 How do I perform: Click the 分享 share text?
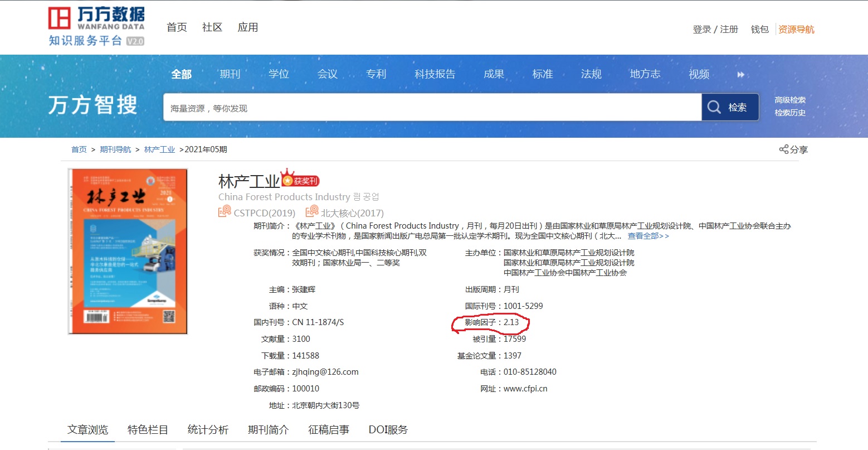(x=799, y=149)
